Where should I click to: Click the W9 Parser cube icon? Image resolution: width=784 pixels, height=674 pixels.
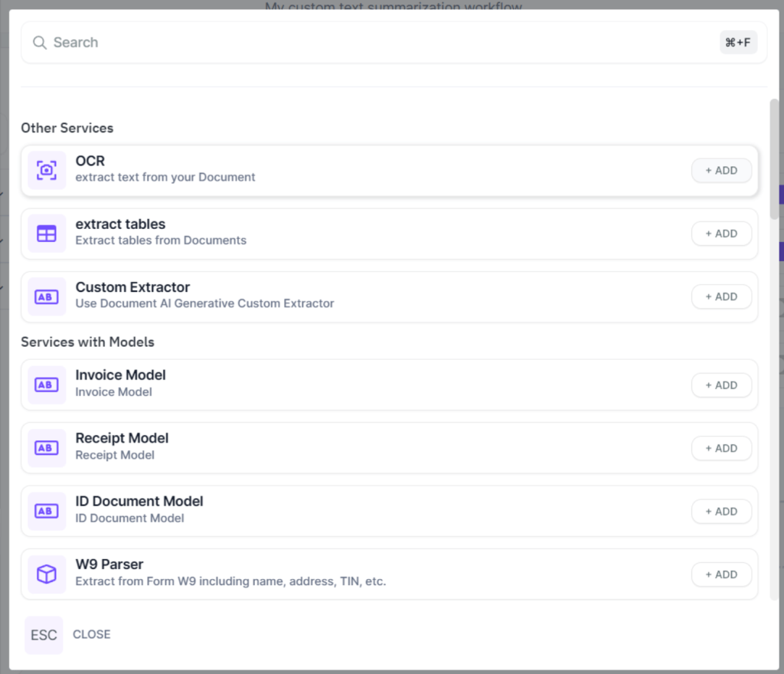coord(46,574)
